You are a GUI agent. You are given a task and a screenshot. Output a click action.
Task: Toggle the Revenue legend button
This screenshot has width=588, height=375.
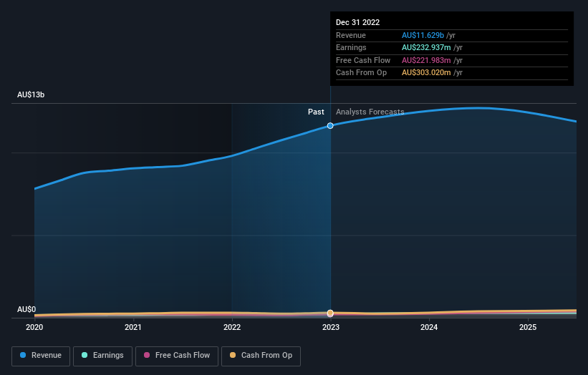pos(41,356)
